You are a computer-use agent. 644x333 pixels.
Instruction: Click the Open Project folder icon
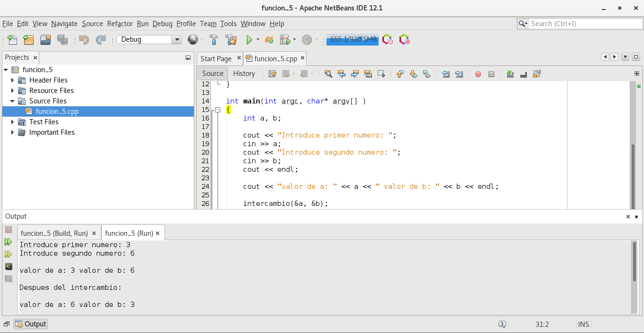tap(45, 40)
